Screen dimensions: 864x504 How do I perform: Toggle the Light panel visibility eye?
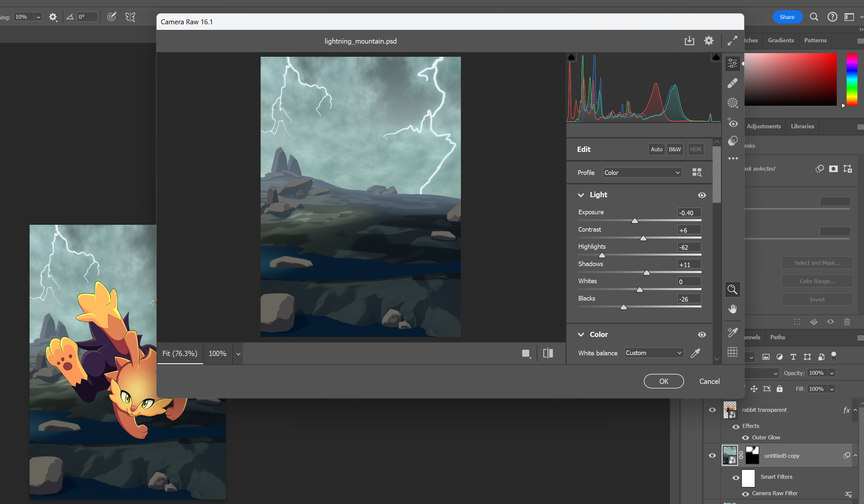pos(702,195)
